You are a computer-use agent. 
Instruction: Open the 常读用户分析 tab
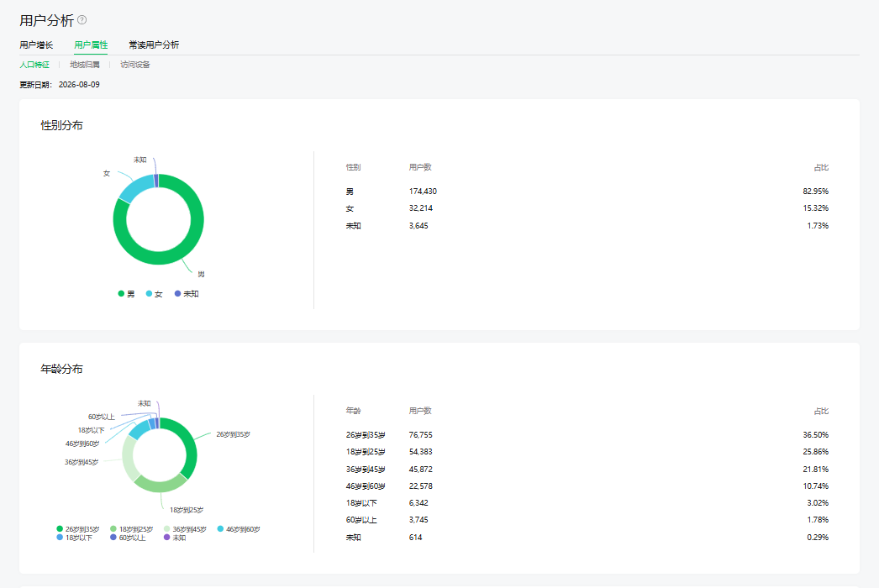(x=154, y=45)
